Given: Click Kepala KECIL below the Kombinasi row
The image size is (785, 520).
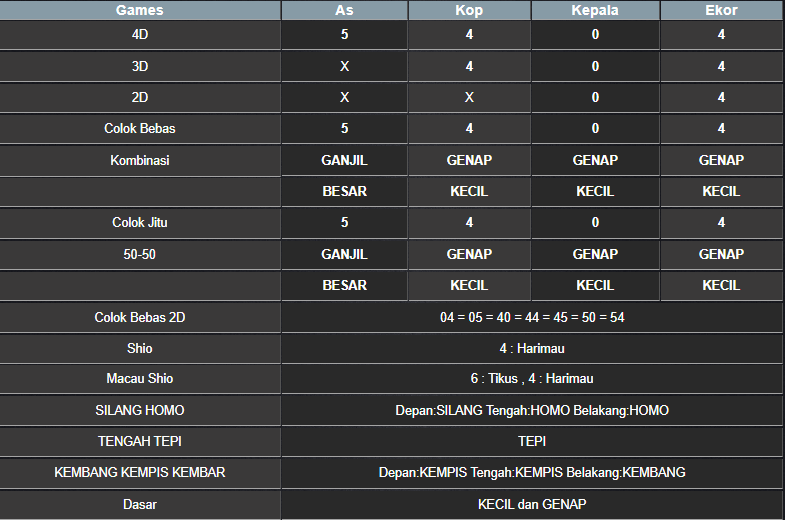Looking at the screenshot, I should (x=595, y=191).
